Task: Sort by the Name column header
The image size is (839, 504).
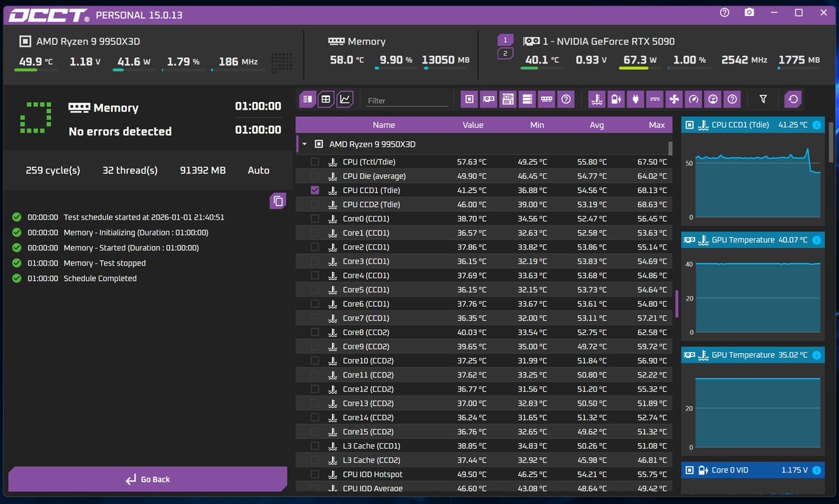Action: coord(384,125)
